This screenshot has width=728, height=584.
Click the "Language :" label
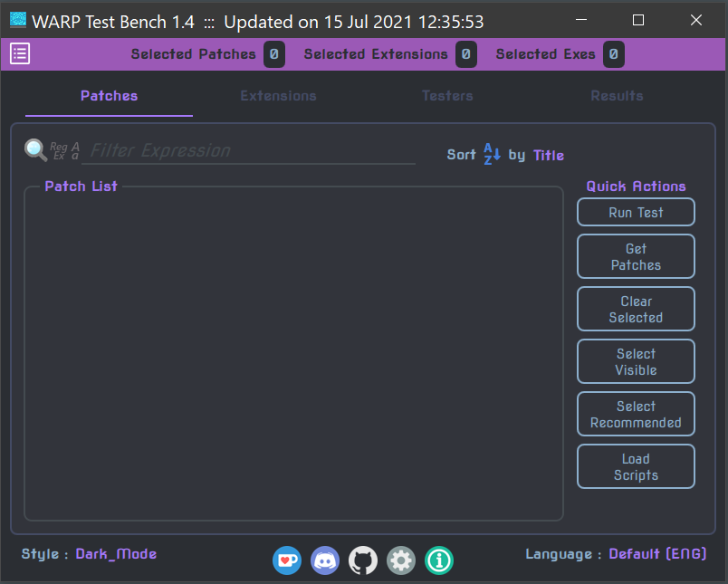(x=563, y=554)
